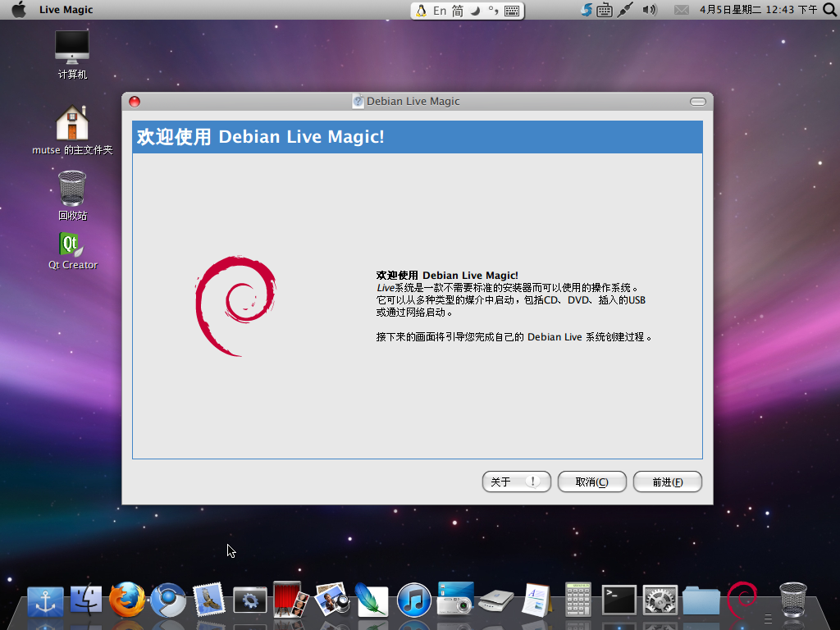Open System Preferences gear in dock
Image resolution: width=840 pixels, height=630 pixels.
(660, 600)
